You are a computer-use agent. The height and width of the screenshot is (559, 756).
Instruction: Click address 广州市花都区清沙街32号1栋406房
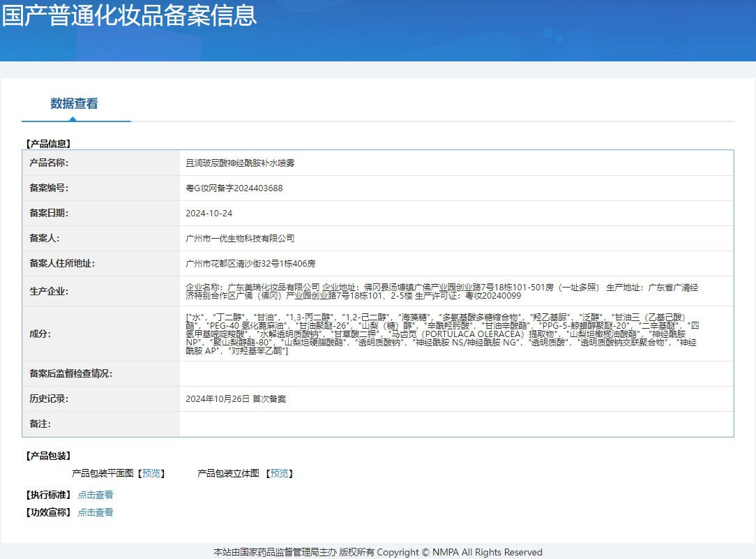(x=250, y=263)
